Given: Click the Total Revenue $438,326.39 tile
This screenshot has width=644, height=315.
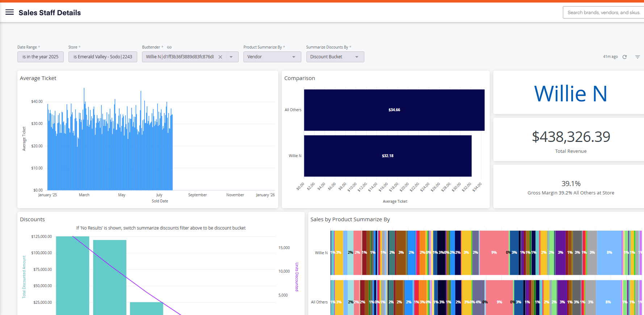Looking at the screenshot, I should point(571,140).
